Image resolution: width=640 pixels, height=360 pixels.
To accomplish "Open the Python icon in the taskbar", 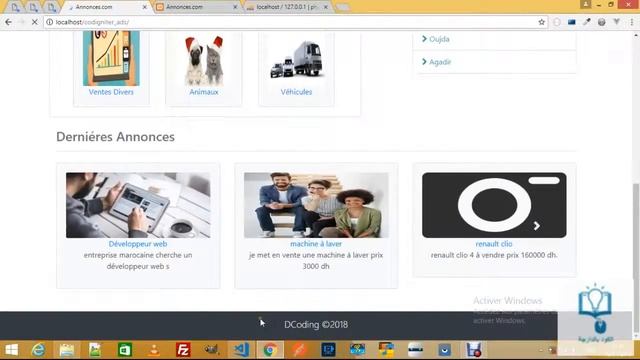I will click(x=386, y=350).
